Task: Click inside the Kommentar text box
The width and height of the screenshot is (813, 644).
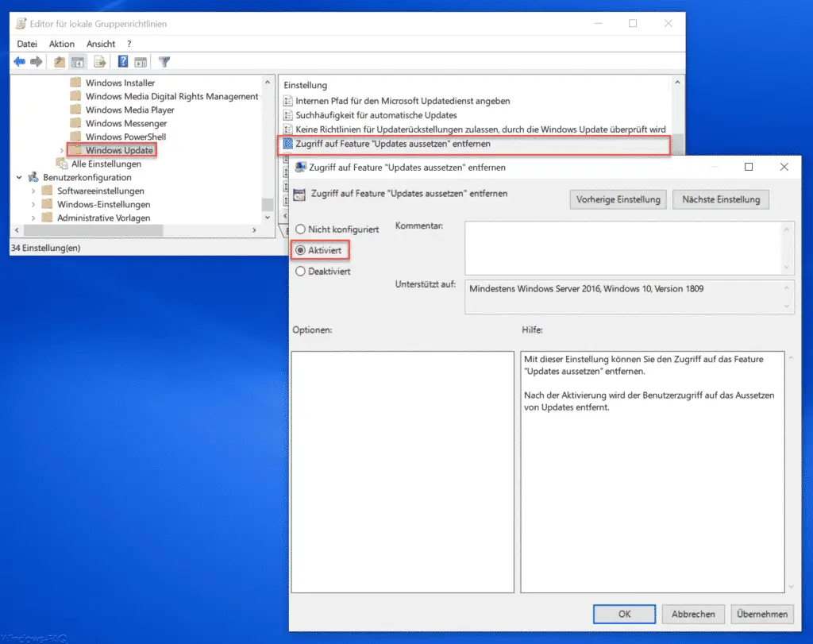Action: [624, 248]
